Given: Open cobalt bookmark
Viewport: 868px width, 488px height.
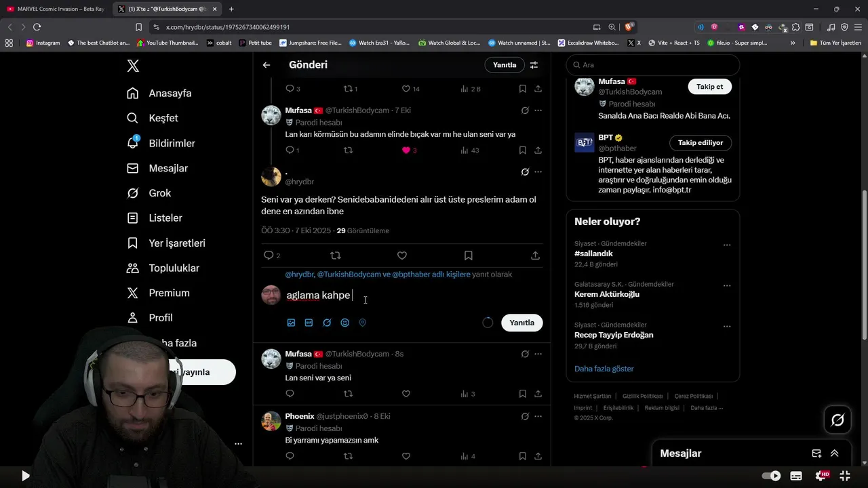Looking at the screenshot, I should (219, 43).
